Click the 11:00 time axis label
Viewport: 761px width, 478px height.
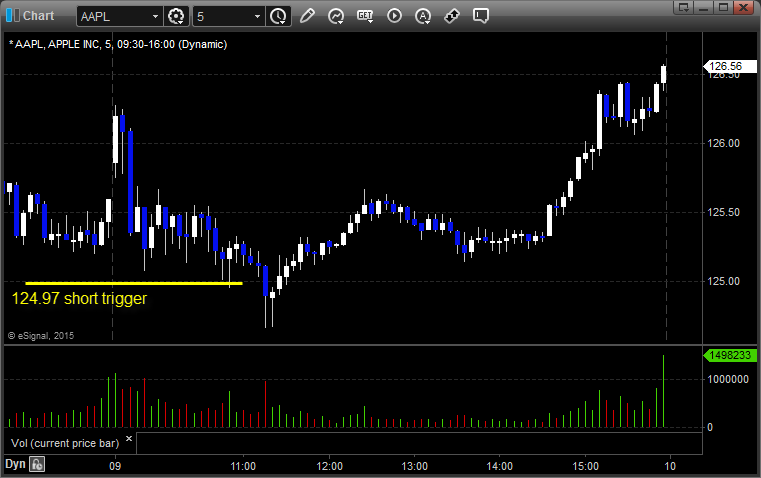coord(243,466)
